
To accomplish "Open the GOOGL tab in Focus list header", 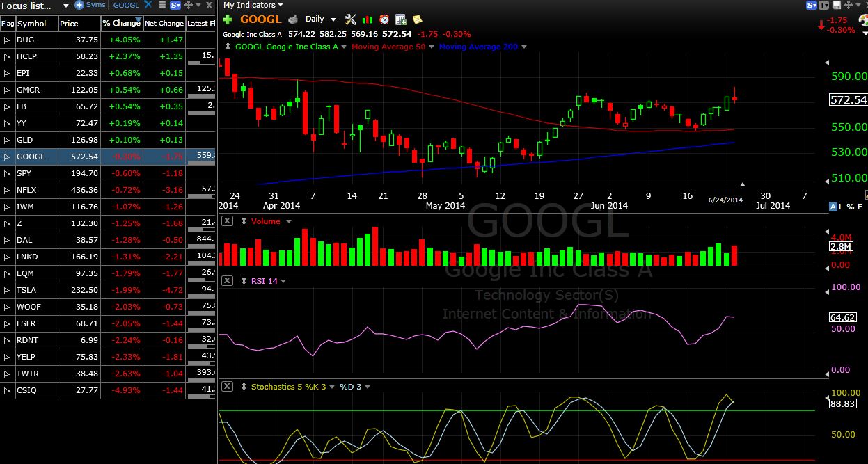I will click(126, 5).
